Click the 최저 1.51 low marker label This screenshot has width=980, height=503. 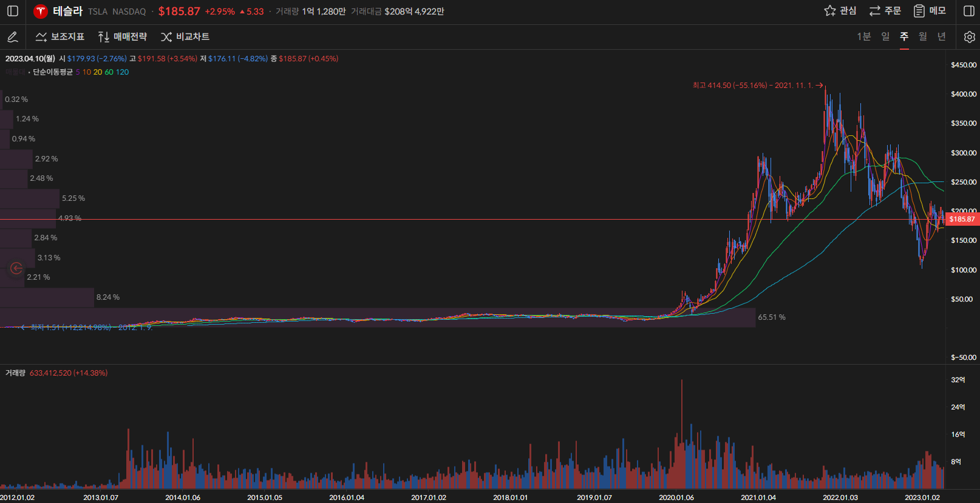pyautogui.click(x=87, y=327)
